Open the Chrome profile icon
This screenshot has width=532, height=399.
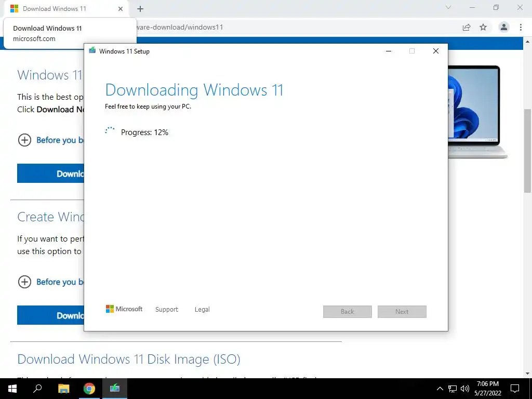504,27
